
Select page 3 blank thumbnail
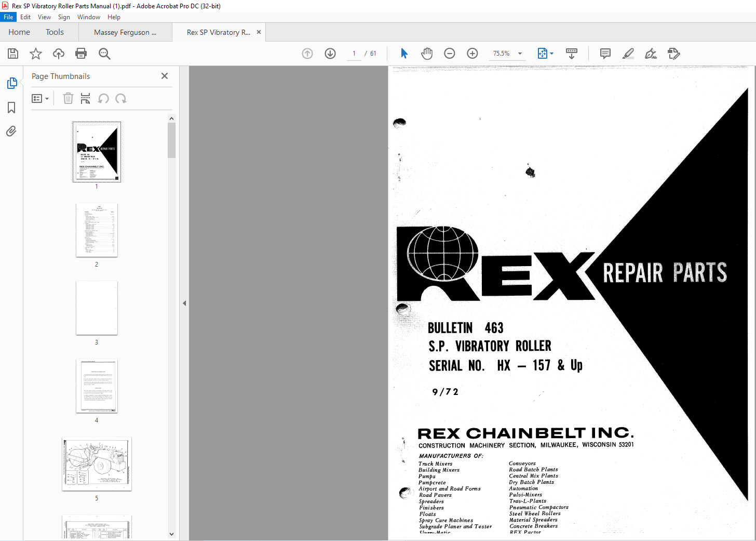point(97,308)
